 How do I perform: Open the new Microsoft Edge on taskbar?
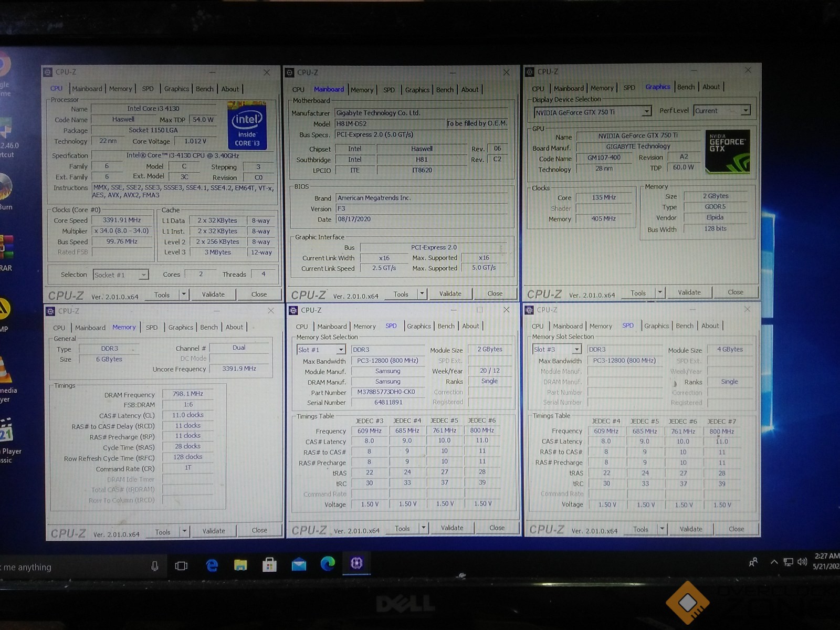pos(328,564)
